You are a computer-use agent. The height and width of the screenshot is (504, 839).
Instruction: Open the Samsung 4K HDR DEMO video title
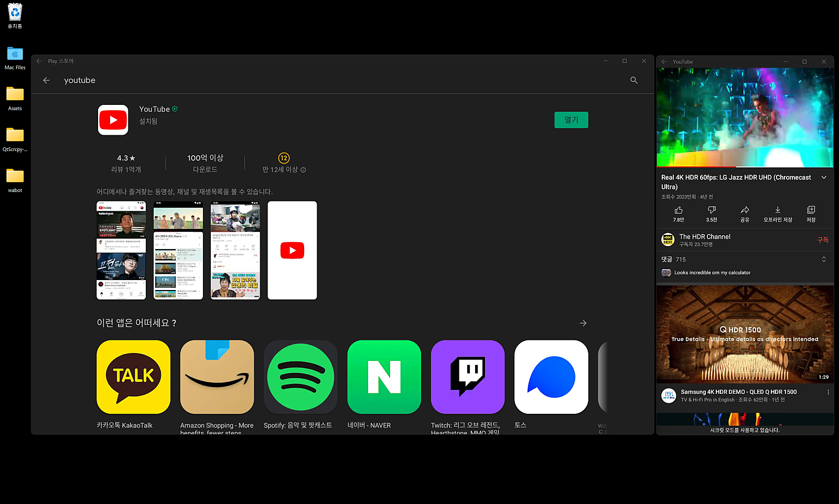(738, 392)
